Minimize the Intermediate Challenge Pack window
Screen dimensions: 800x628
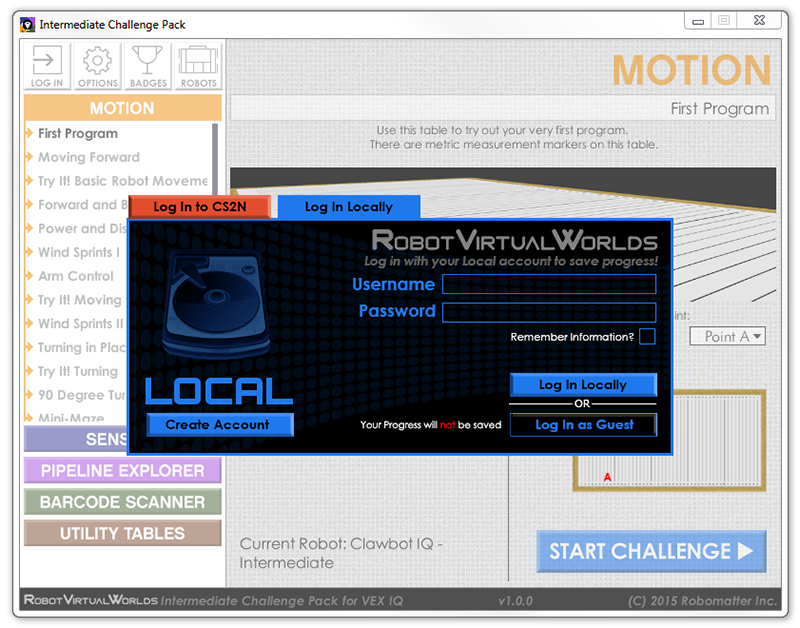pyautogui.click(x=698, y=21)
